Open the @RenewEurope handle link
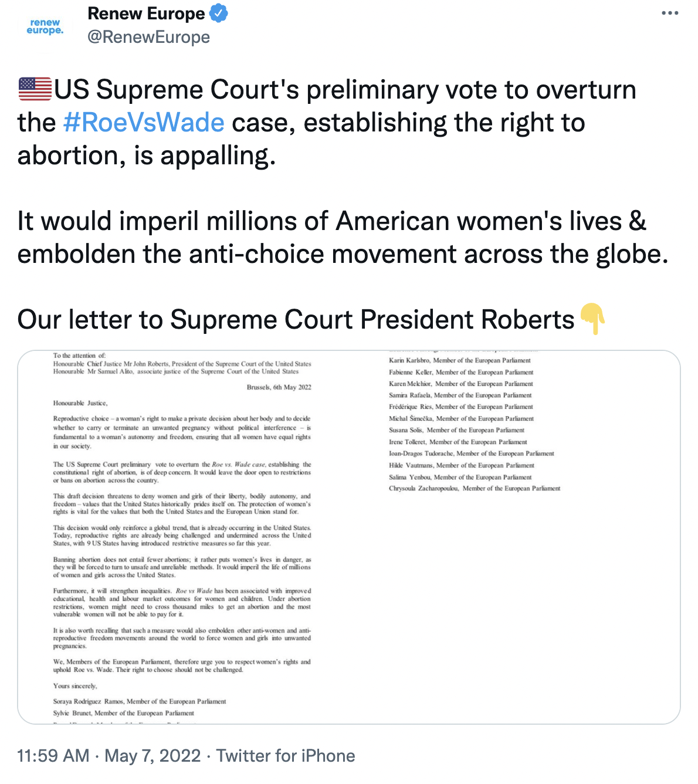 click(x=148, y=37)
